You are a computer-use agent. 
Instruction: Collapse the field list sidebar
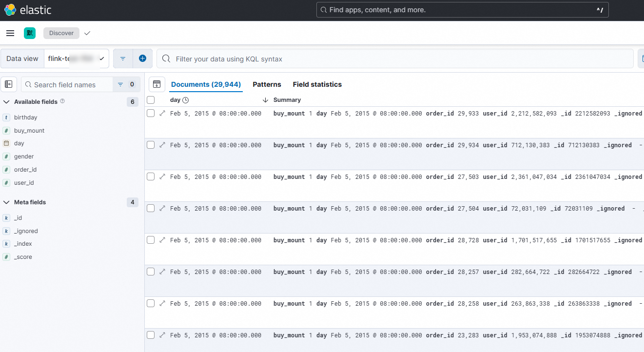[x=9, y=84]
